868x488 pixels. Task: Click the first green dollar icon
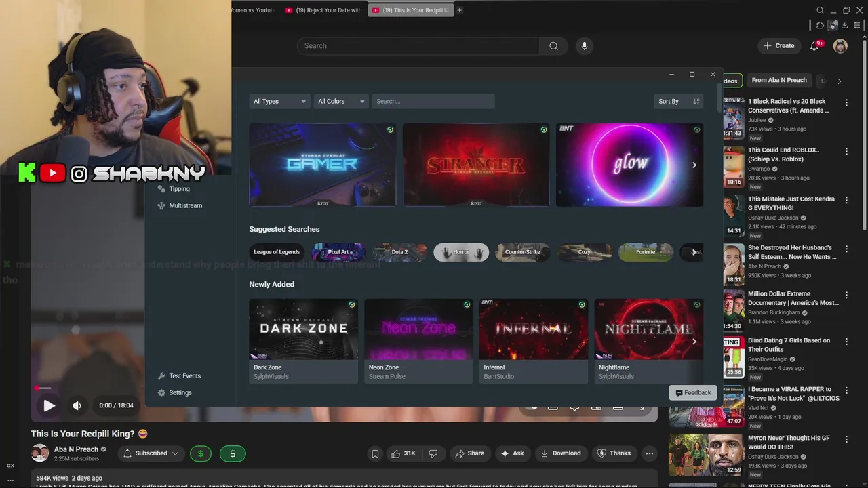(x=200, y=453)
